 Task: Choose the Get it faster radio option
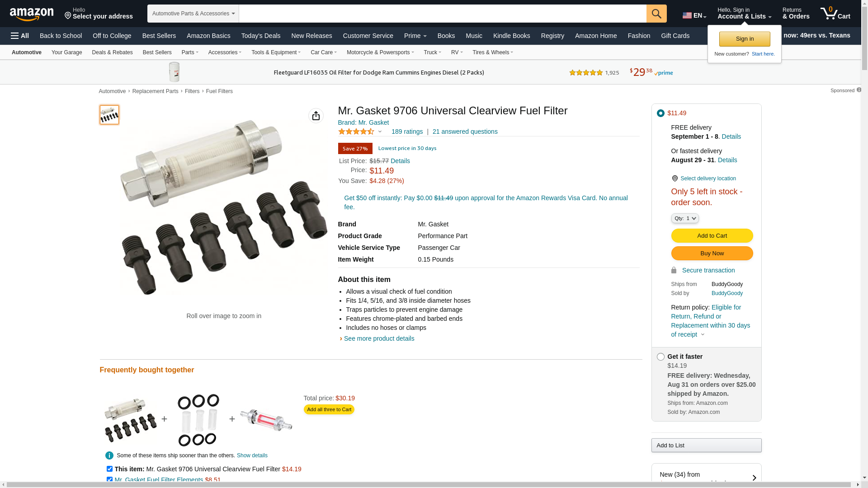tap(660, 357)
